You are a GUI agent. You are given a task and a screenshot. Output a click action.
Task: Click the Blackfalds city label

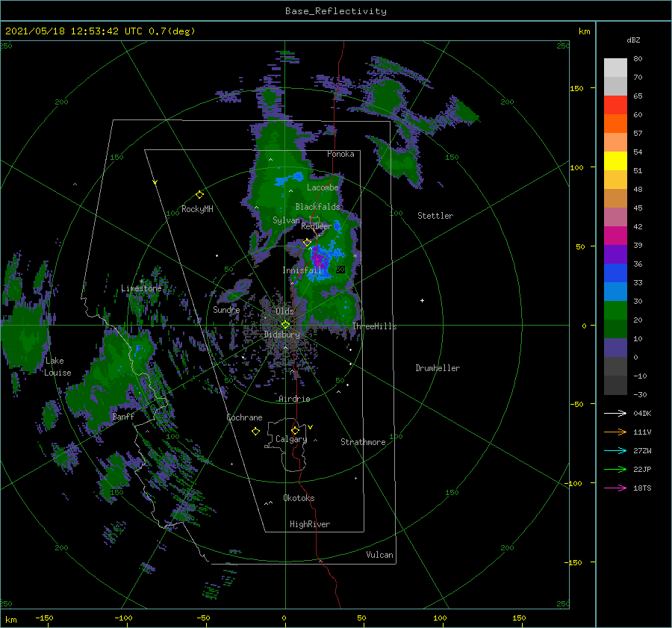click(317, 207)
